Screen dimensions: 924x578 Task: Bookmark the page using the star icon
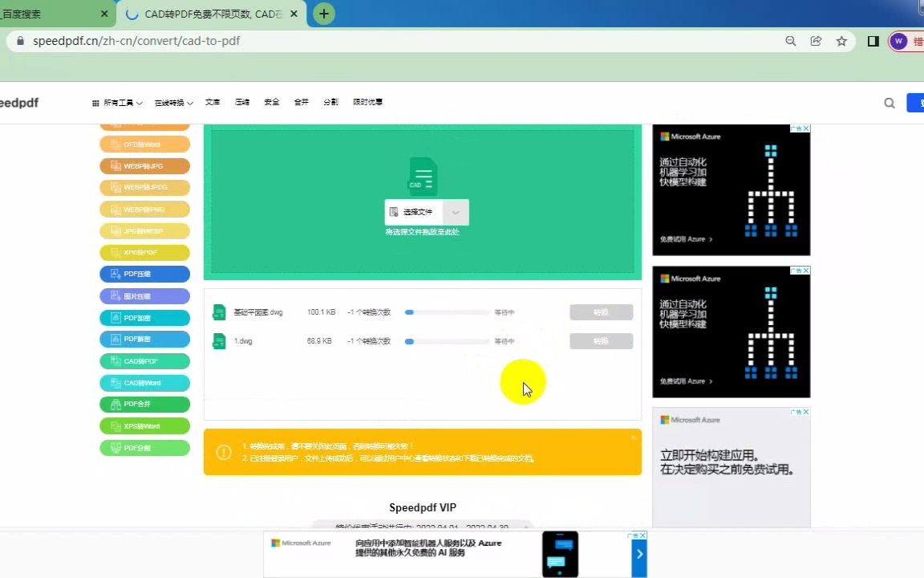840,41
